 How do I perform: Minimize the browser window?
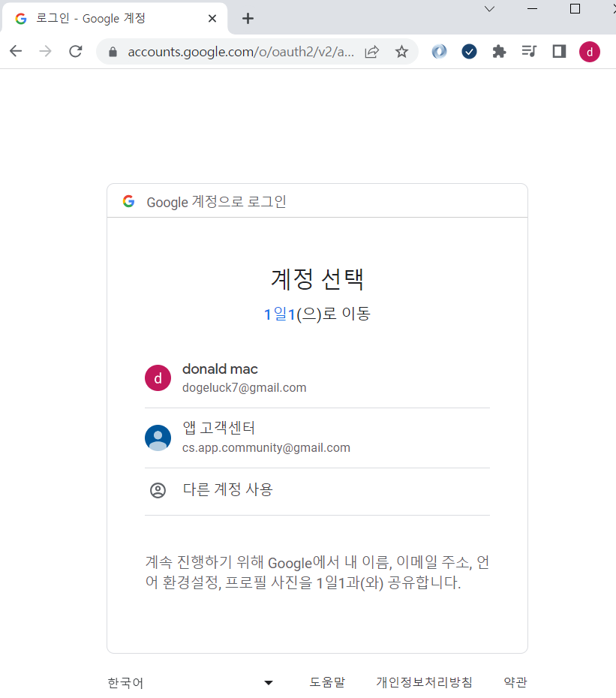(532, 9)
